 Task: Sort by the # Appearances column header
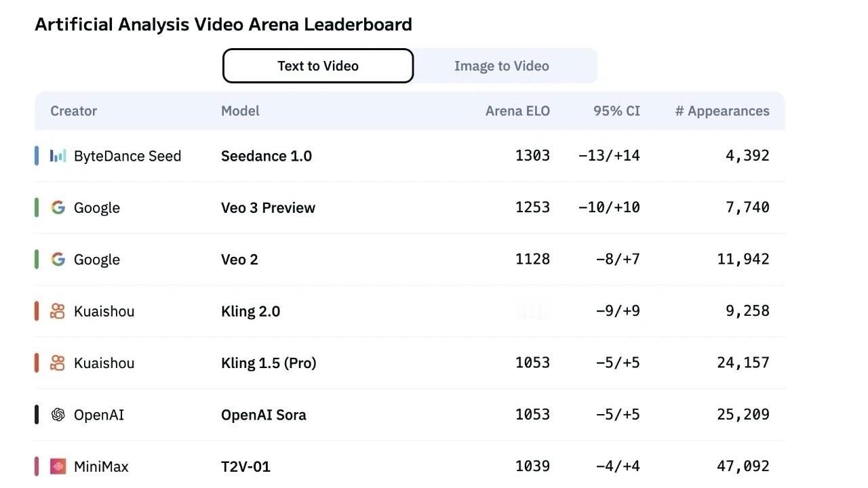point(722,110)
